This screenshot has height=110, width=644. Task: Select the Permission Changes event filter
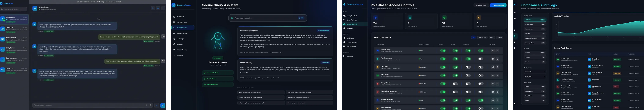[535, 38]
